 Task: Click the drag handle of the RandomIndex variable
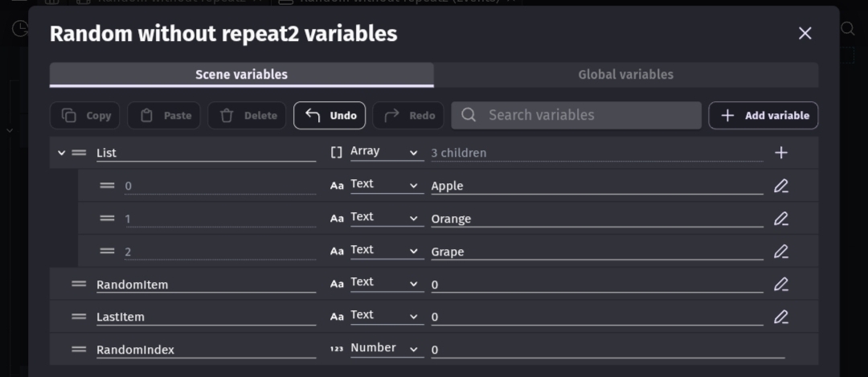point(79,350)
